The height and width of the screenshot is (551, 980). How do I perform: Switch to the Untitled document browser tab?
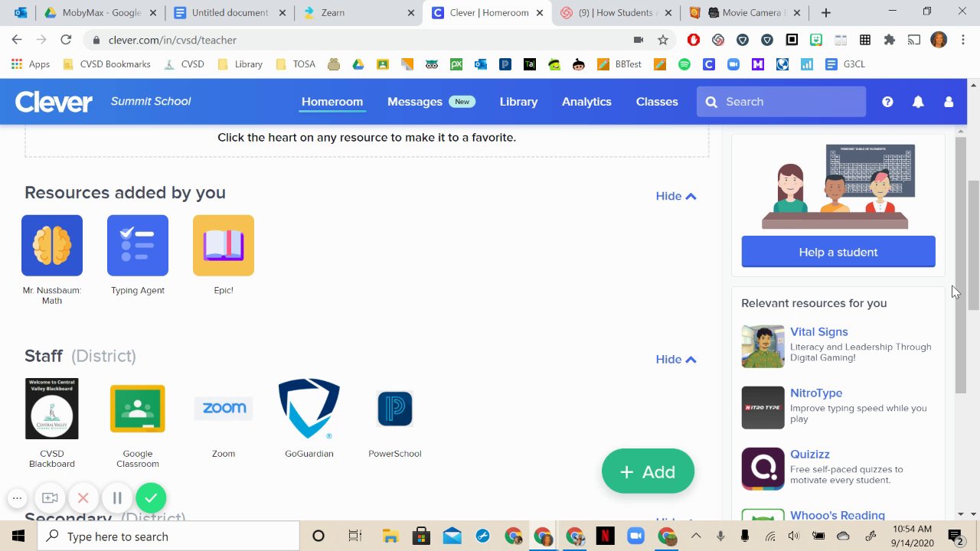(228, 13)
